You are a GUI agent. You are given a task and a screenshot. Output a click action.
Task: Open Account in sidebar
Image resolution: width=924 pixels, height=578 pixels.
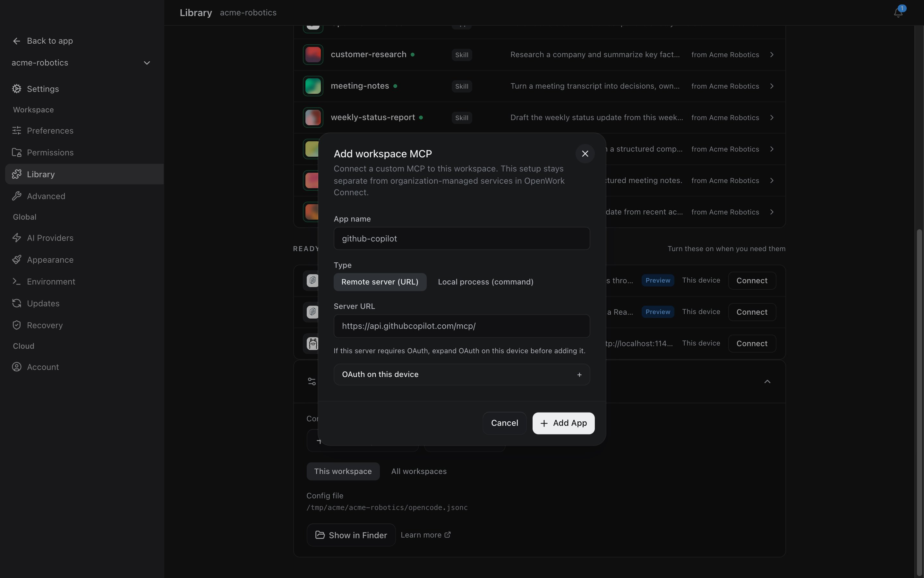pyautogui.click(x=84, y=367)
